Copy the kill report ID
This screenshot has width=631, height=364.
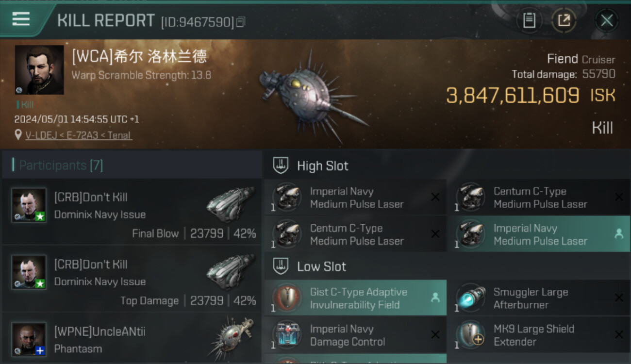coord(241,22)
